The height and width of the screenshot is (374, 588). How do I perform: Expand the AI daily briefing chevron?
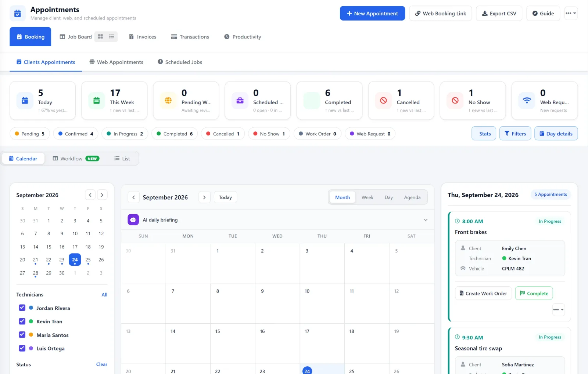[426, 220]
